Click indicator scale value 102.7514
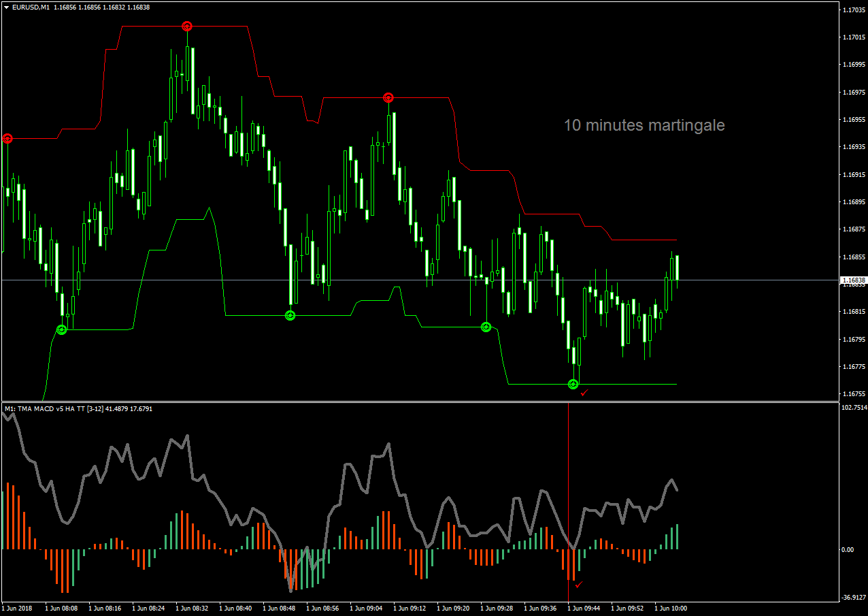The height and width of the screenshot is (616, 868). [x=854, y=408]
